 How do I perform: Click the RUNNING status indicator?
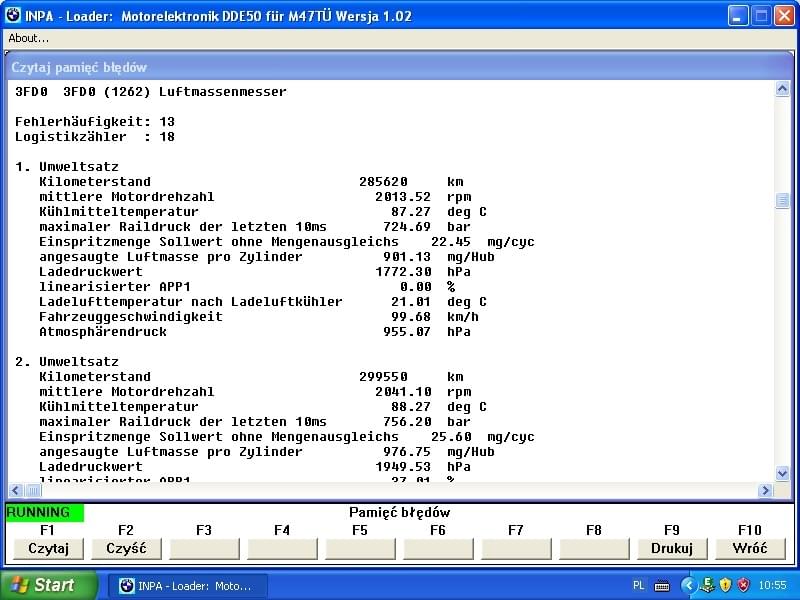click(44, 512)
